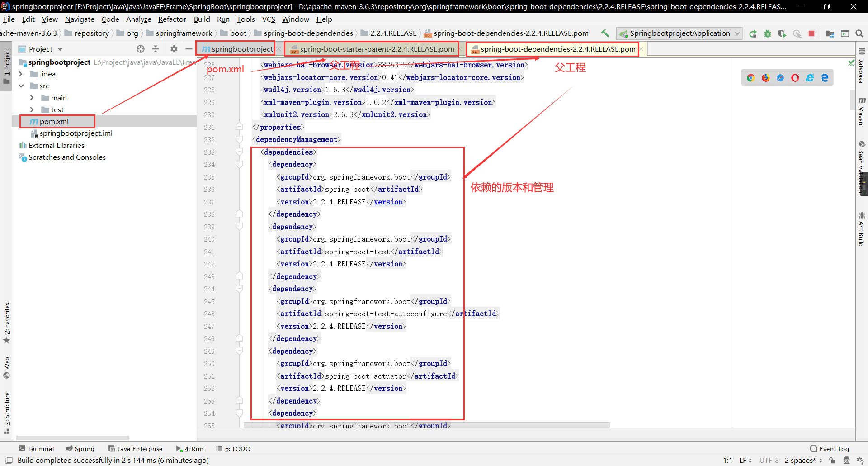Image resolution: width=868 pixels, height=466 pixels.
Task: Run SpringbootprojectApplication with the green run icon
Action: tap(753, 33)
